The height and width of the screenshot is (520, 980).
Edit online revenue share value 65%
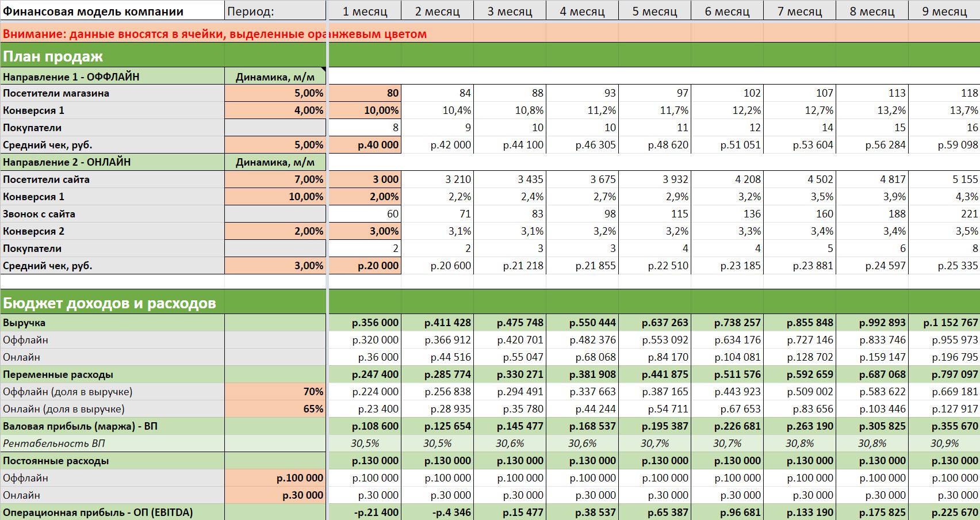(275, 409)
